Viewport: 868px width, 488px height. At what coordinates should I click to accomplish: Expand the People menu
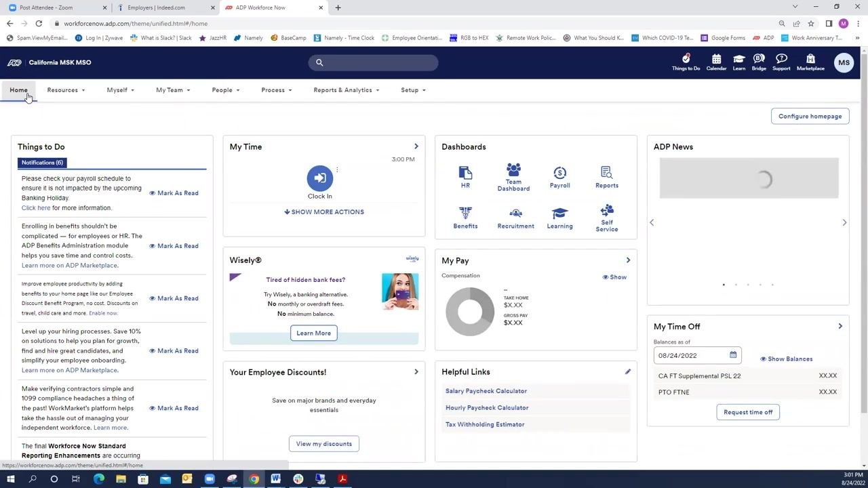[x=225, y=90]
